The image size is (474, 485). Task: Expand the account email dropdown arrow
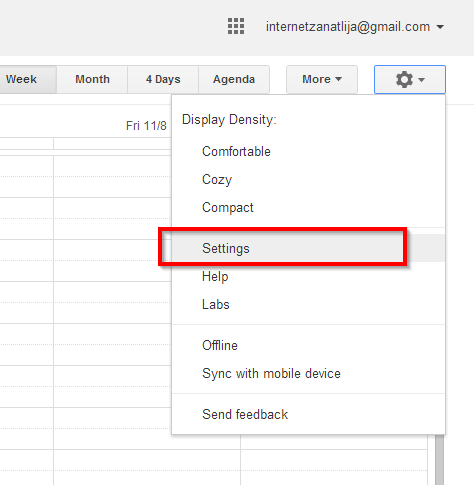(x=440, y=27)
